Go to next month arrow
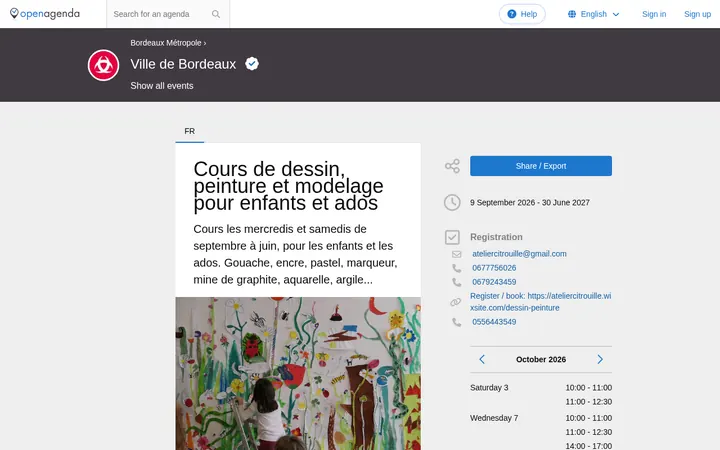Image resolution: width=720 pixels, height=450 pixels. pos(600,360)
